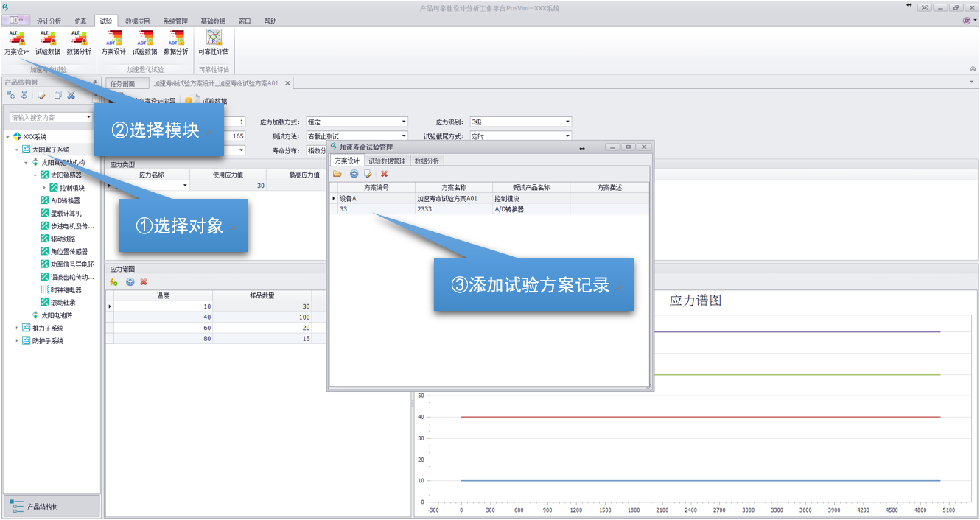The height and width of the screenshot is (520, 980).
Task: Click open-folder icon in 加速寿命试验管理 dialog
Action: (x=337, y=174)
